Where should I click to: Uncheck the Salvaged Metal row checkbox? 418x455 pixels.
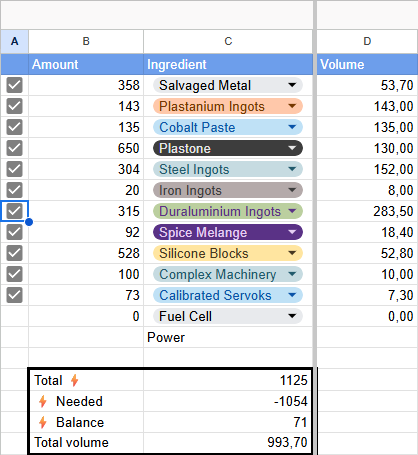click(14, 85)
